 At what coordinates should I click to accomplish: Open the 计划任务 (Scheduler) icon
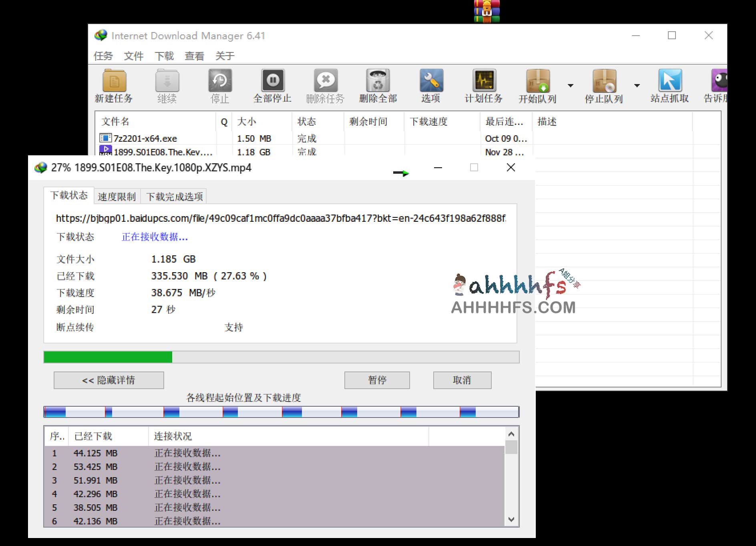click(484, 85)
